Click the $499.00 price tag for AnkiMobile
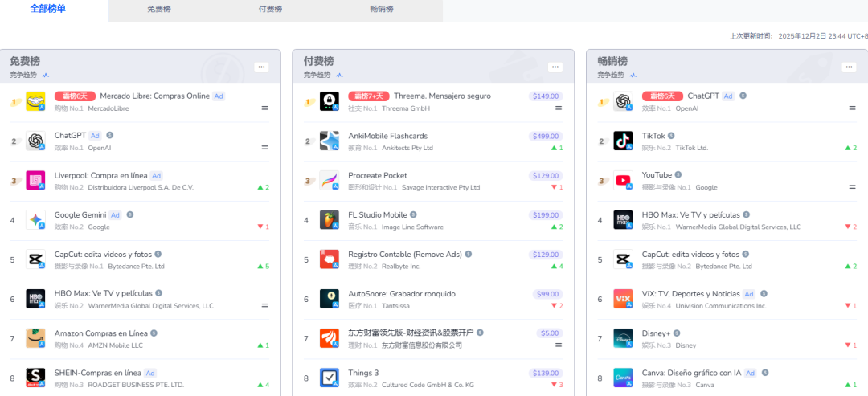This screenshot has height=396, width=868. tap(545, 136)
